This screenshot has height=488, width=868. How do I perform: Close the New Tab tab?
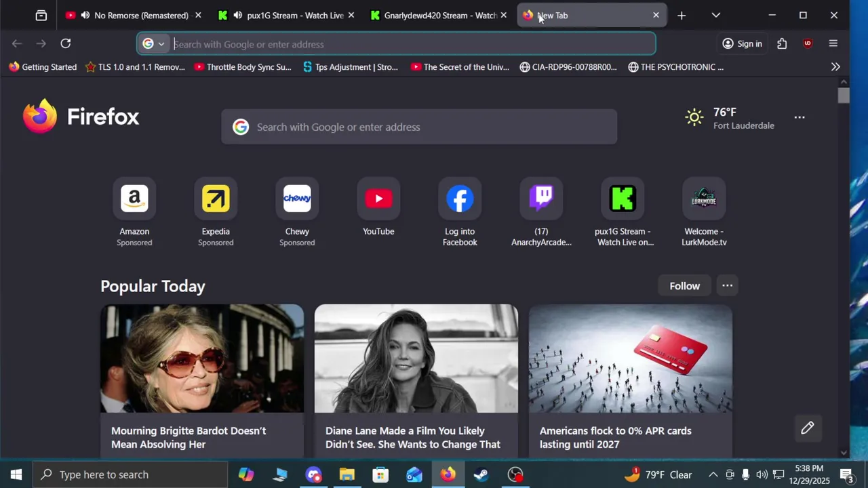coord(656,15)
